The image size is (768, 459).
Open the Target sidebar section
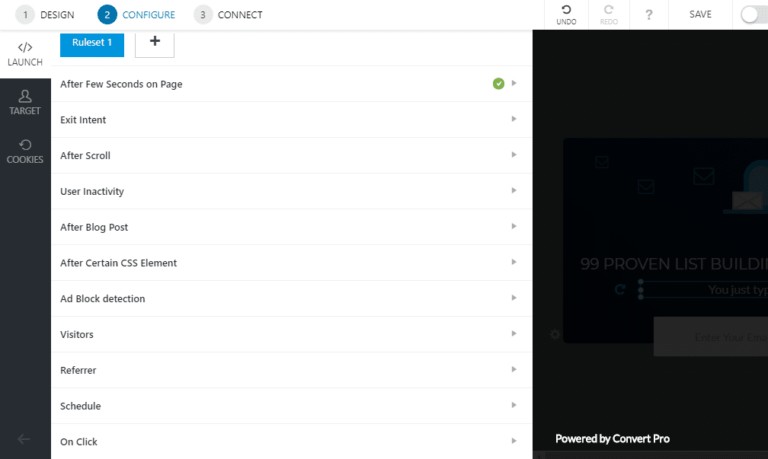25,103
